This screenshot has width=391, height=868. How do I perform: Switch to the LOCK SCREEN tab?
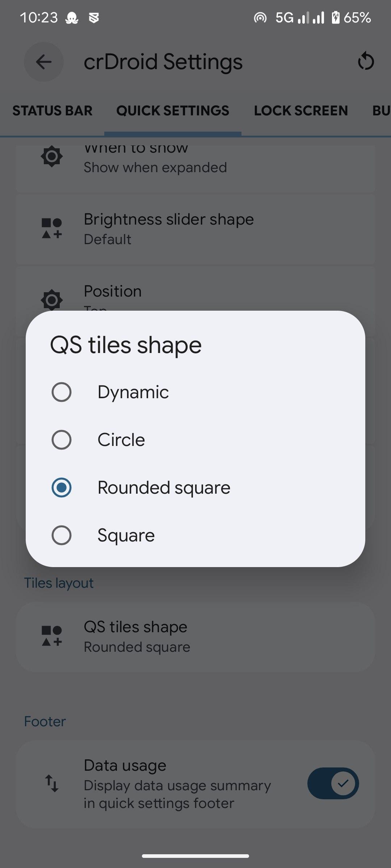pyautogui.click(x=301, y=111)
